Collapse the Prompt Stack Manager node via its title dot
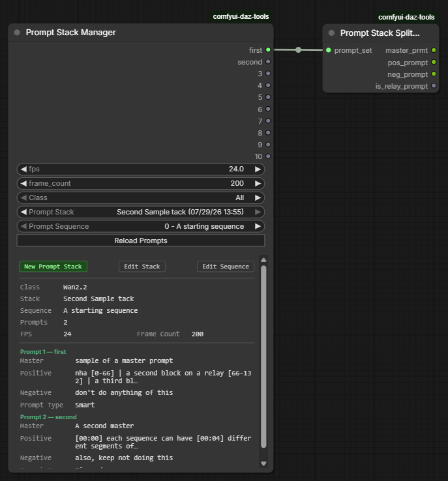Screen dimensions: 448x481 pyautogui.click(x=17, y=33)
